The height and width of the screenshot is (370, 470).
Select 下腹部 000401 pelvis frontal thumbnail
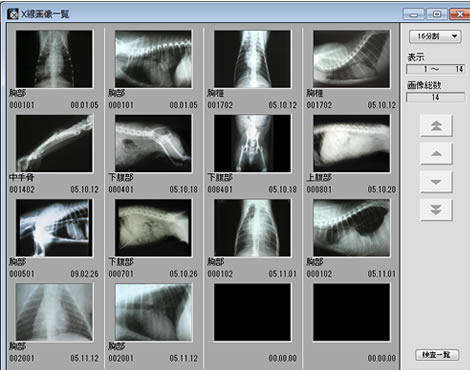[x=252, y=143]
